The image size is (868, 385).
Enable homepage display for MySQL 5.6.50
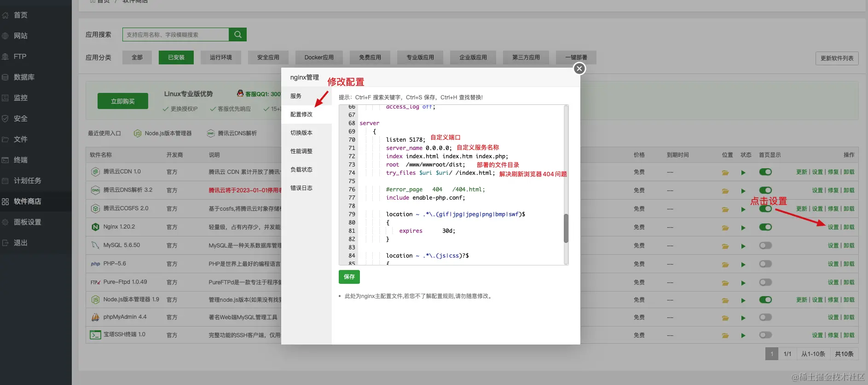coord(765,246)
